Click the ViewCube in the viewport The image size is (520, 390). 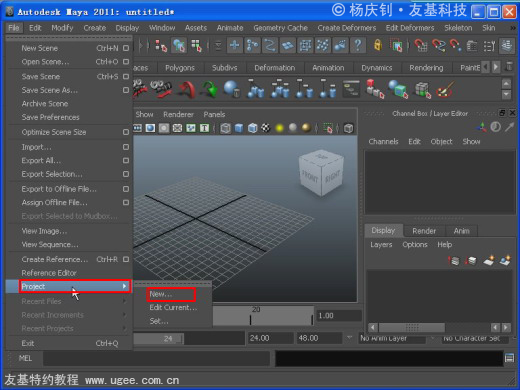[321, 173]
